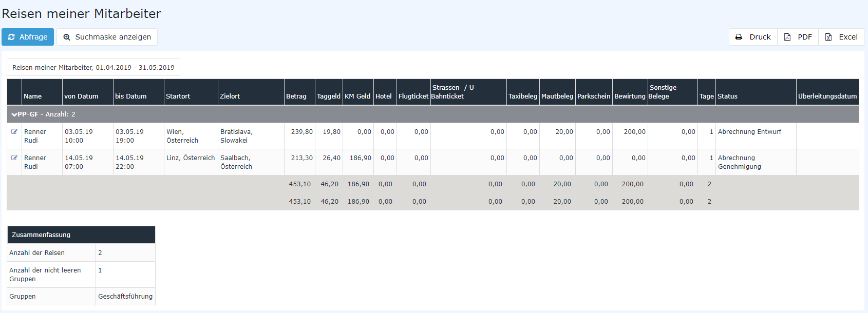
Task: Click the Zielort column header
Action: tap(230, 96)
